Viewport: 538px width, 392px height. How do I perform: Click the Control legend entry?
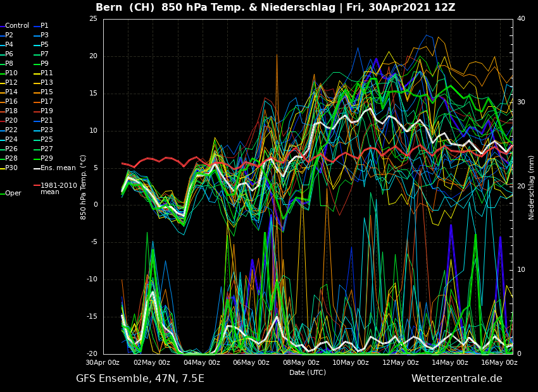click(x=17, y=26)
